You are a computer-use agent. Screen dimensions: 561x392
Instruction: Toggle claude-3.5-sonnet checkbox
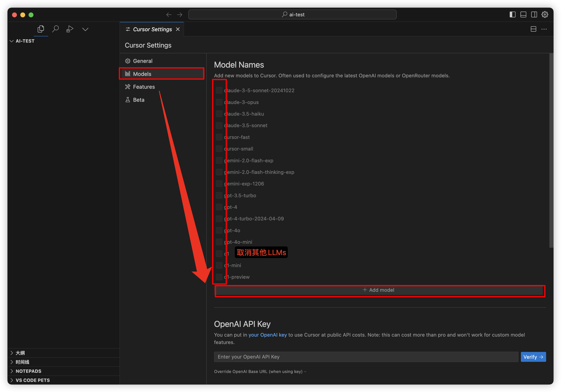[219, 125]
